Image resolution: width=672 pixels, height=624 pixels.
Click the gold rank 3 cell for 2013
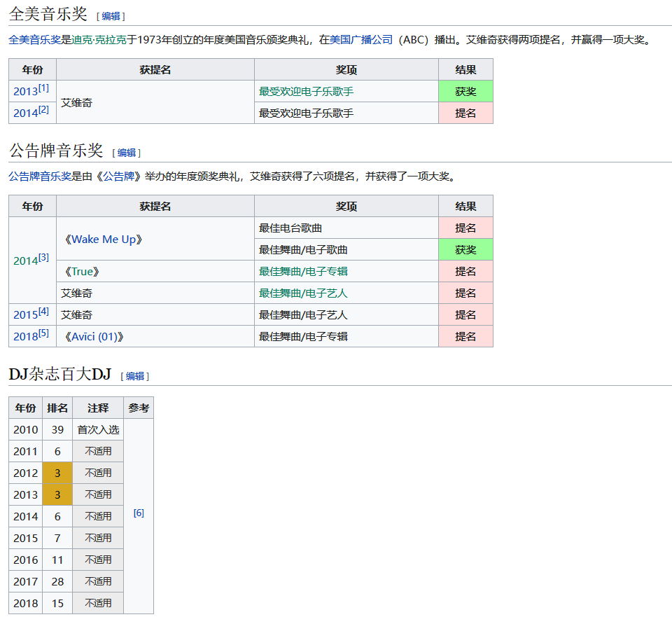[57, 495]
